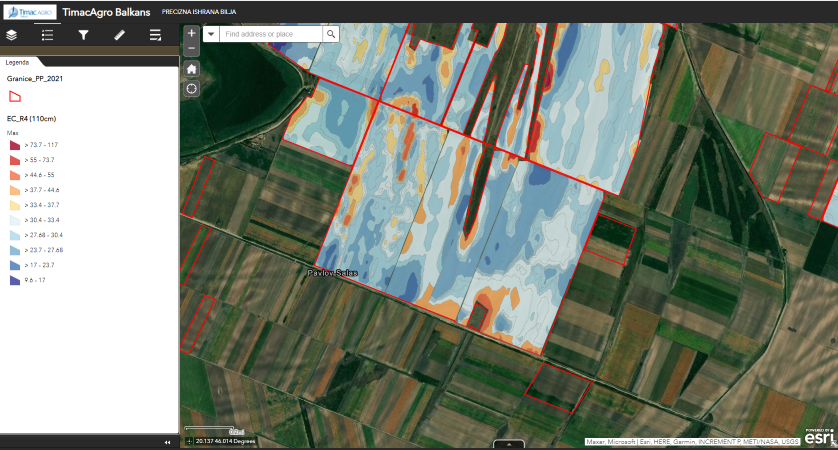
Task: Collapse the left side panel
Action: pyautogui.click(x=167, y=441)
